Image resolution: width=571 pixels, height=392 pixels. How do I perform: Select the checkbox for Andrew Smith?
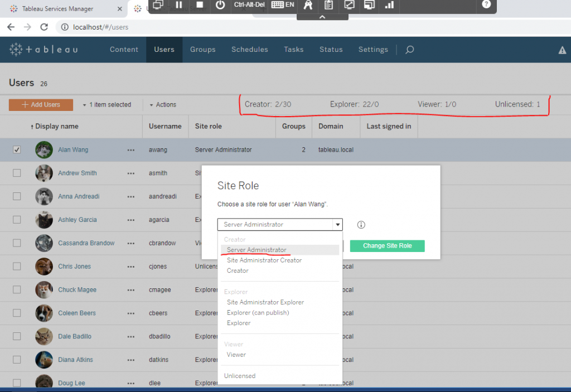coord(17,173)
